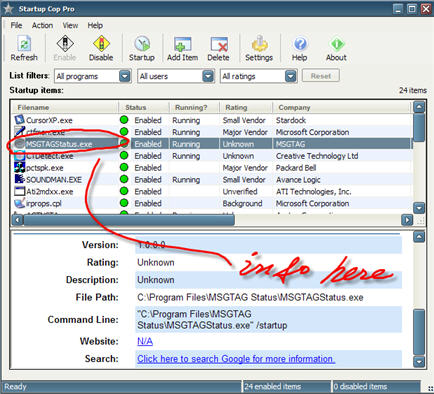Select the Ati2mdxx.exe row
Viewport: 434px width, 394px height.
point(213,192)
